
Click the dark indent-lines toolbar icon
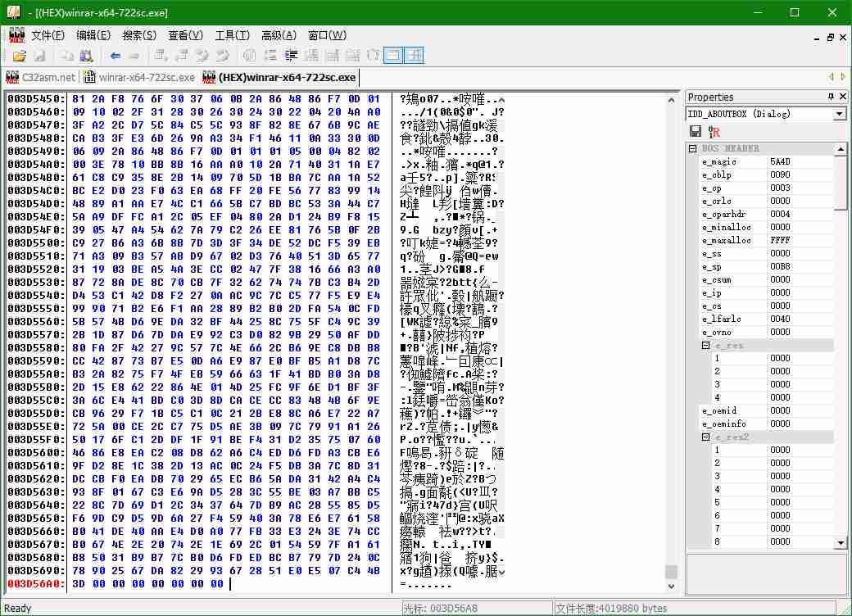[292, 56]
